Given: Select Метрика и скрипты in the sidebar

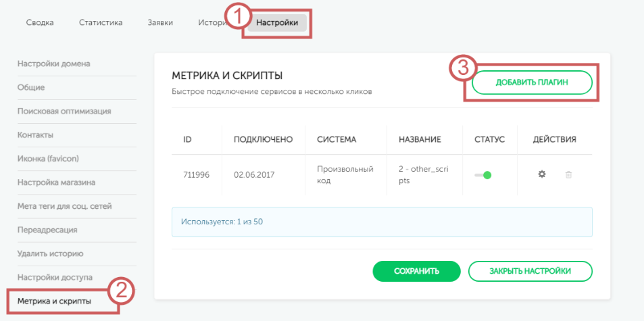Looking at the screenshot, I should (x=54, y=301).
